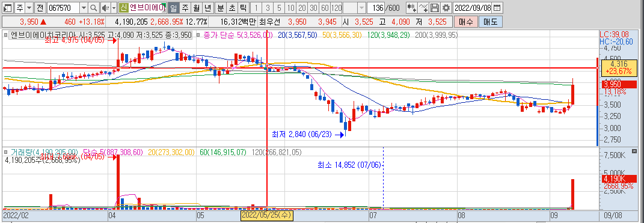Click the volume value 4,190,205
Image resolution: width=644 pixels, height=223 pixels.
click(132, 22)
